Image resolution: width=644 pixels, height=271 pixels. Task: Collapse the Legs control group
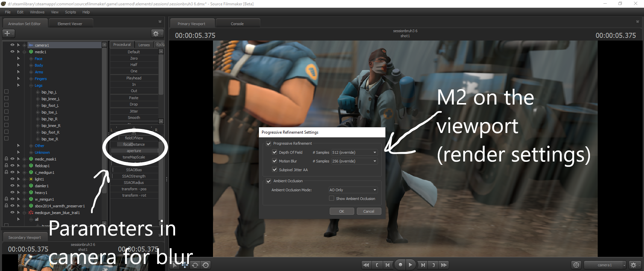(31, 85)
